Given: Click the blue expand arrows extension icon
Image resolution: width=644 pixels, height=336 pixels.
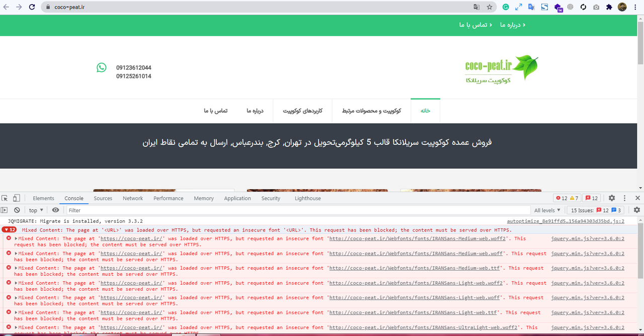Looking at the screenshot, I should point(519,7).
